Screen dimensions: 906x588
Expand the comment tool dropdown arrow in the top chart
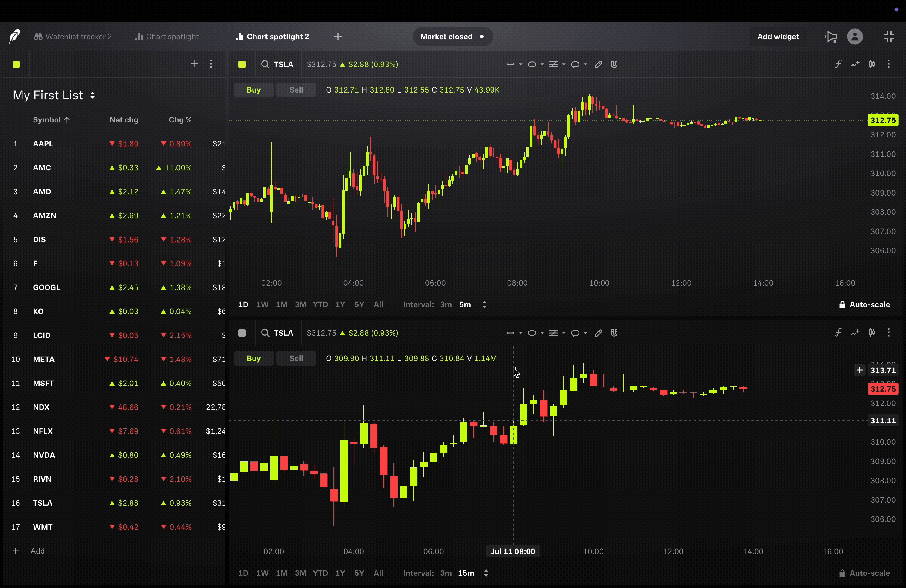pyautogui.click(x=585, y=64)
